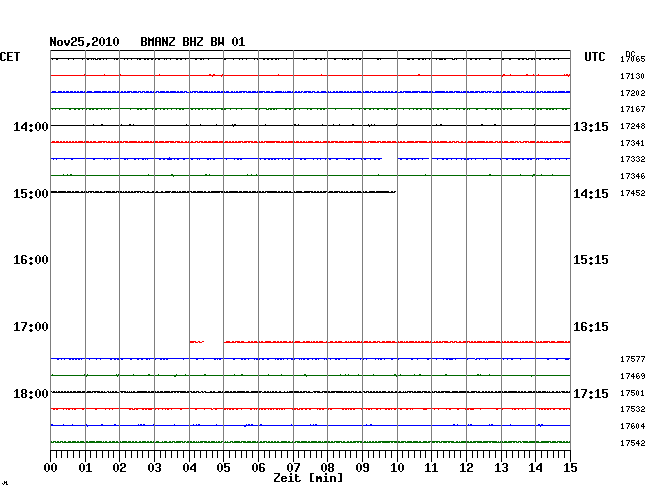This screenshot has height=494, width=650.
Task: Click the "14:00" CET time label
Action: tap(31, 126)
